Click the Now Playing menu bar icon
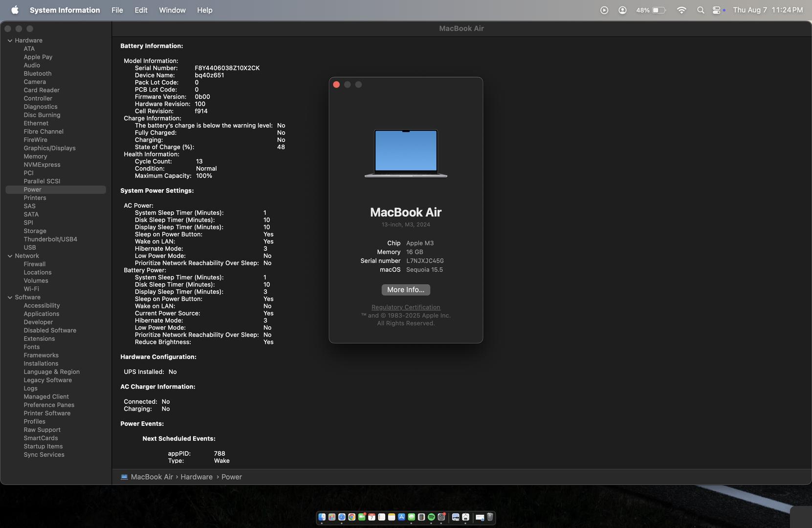This screenshot has height=528, width=812. click(x=604, y=10)
